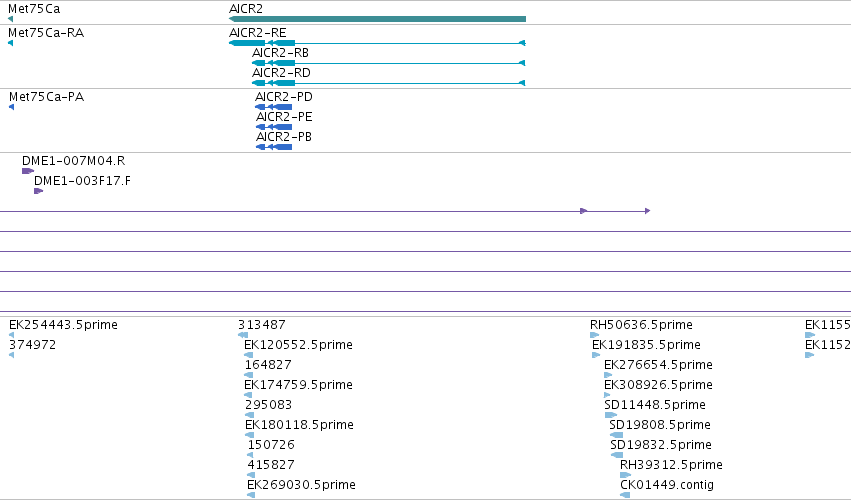Click the AlCR2-RD transcript glyph
851x500 pixels.
point(389,83)
